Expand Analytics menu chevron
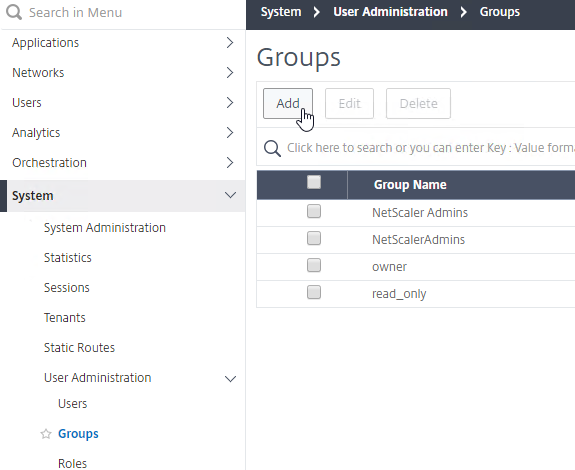 coord(230,132)
